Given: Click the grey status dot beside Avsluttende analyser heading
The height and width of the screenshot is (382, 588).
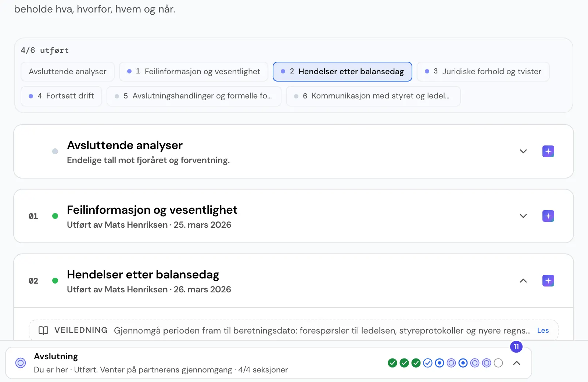Looking at the screenshot, I should coord(55,151).
